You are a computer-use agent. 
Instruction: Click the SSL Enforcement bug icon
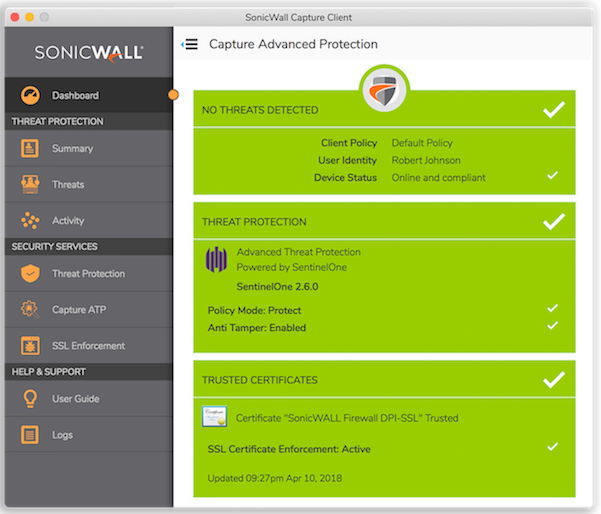(30, 345)
